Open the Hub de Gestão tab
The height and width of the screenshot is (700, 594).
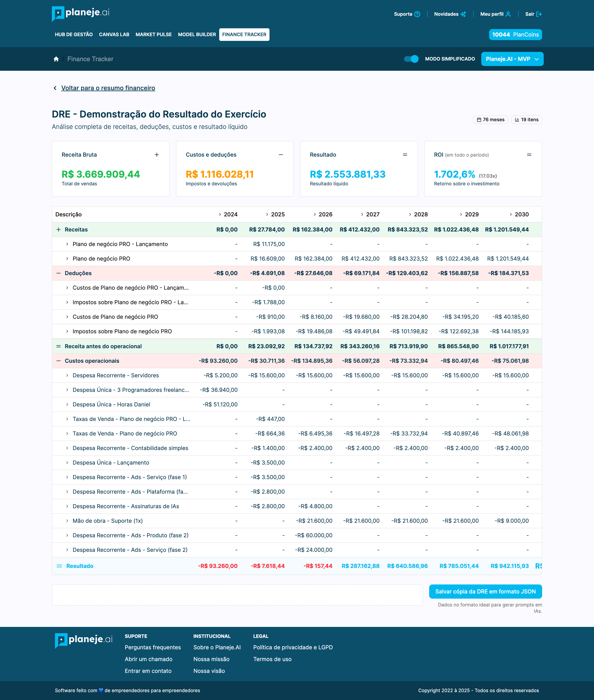[74, 35]
